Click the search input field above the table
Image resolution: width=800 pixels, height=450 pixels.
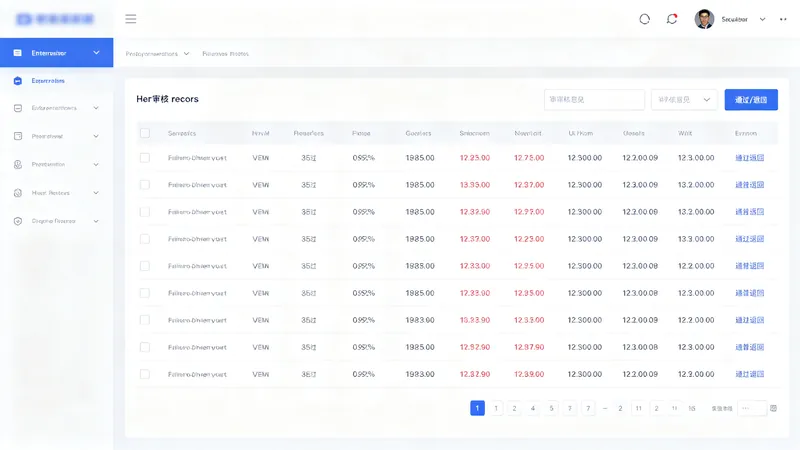coord(594,99)
